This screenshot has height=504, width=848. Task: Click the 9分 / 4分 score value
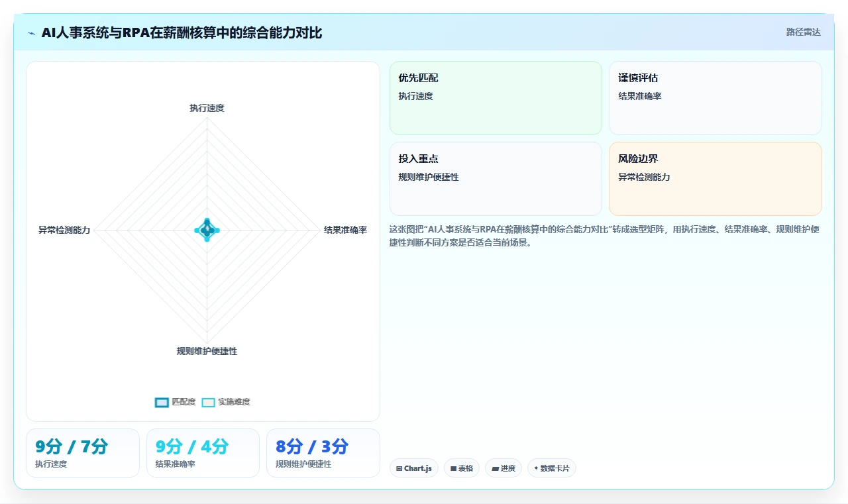click(192, 446)
